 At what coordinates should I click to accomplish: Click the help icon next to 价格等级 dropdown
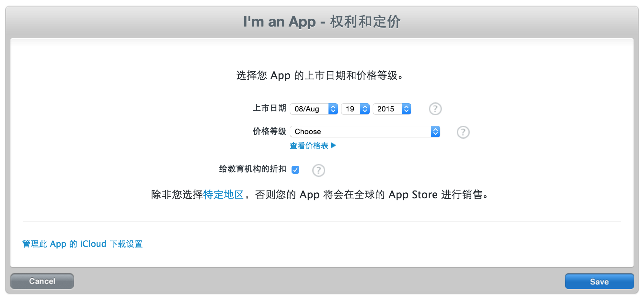[463, 132]
